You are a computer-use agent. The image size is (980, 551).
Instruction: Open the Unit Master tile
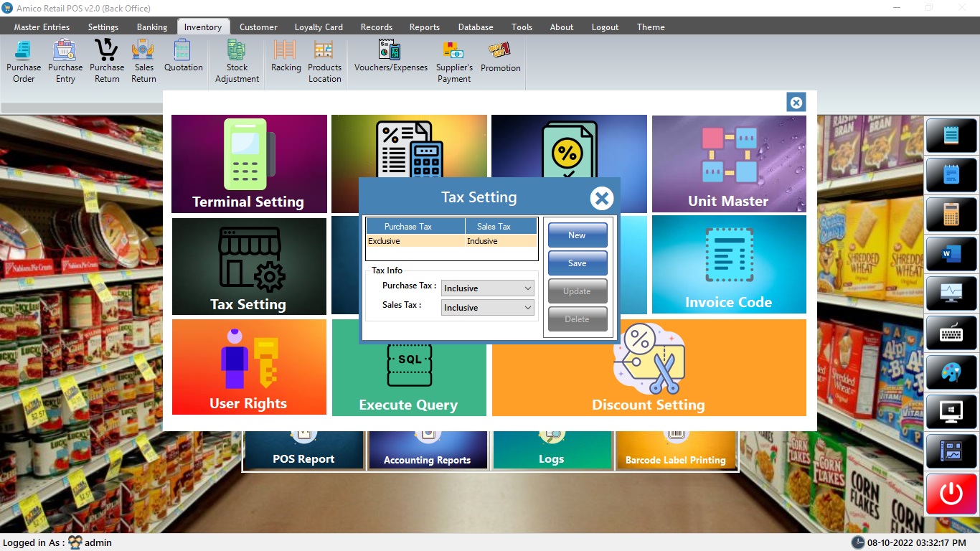tap(728, 164)
